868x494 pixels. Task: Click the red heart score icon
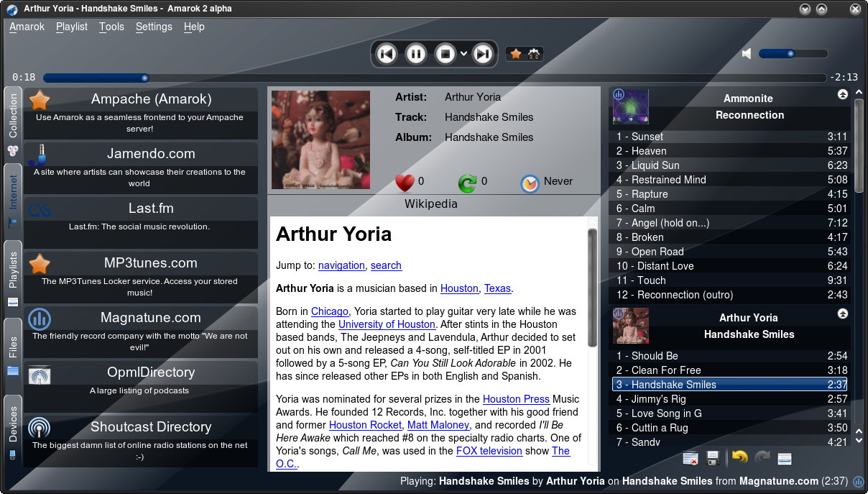tap(405, 183)
